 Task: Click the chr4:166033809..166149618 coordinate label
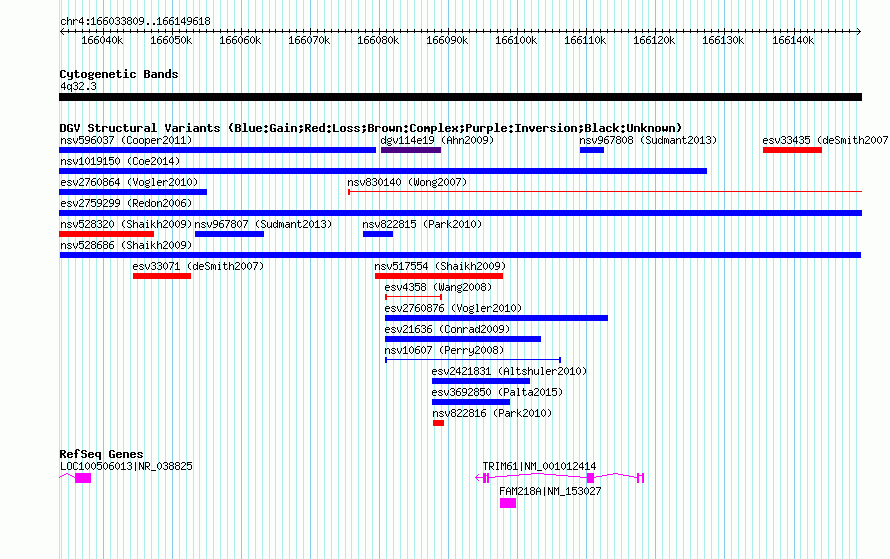[x=135, y=21]
